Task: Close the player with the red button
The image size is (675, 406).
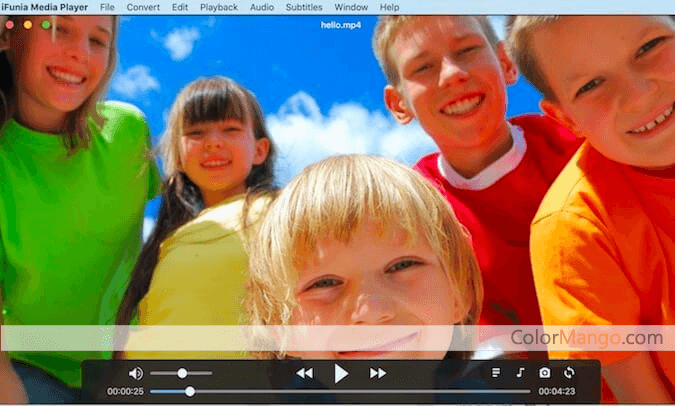Action: pyautogui.click(x=9, y=25)
